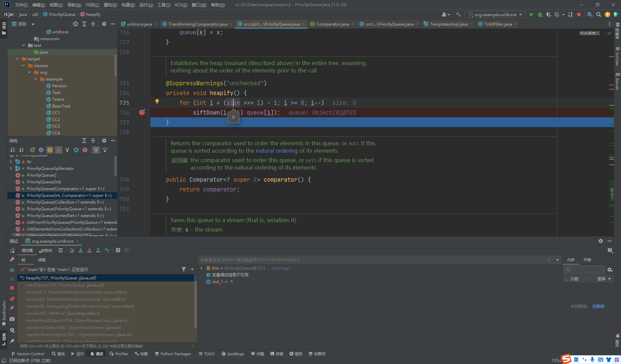Click the Sogou input method icon in the tray
Screen dimensions: 621x364
[x=567, y=359]
